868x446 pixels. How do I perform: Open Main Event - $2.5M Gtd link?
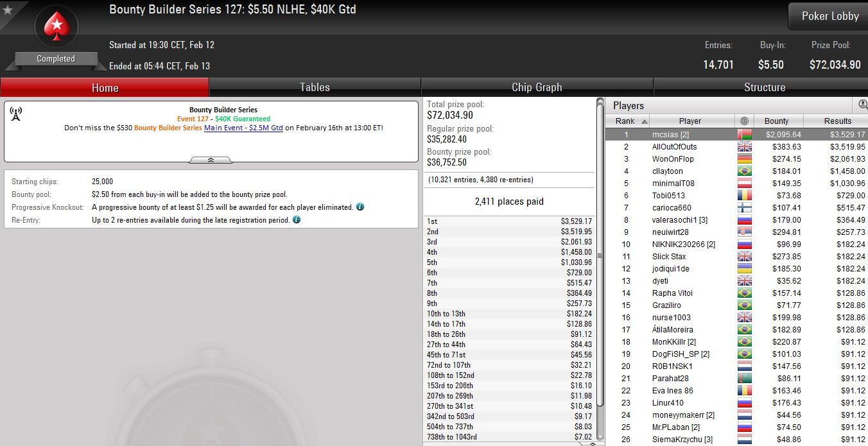click(x=243, y=128)
